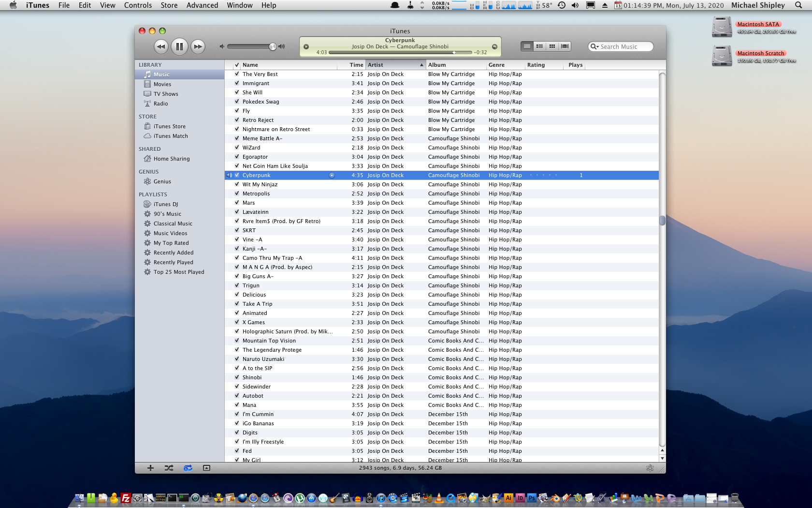Open the Store menu
Viewport: 812px width, 508px height.
pyautogui.click(x=169, y=5)
